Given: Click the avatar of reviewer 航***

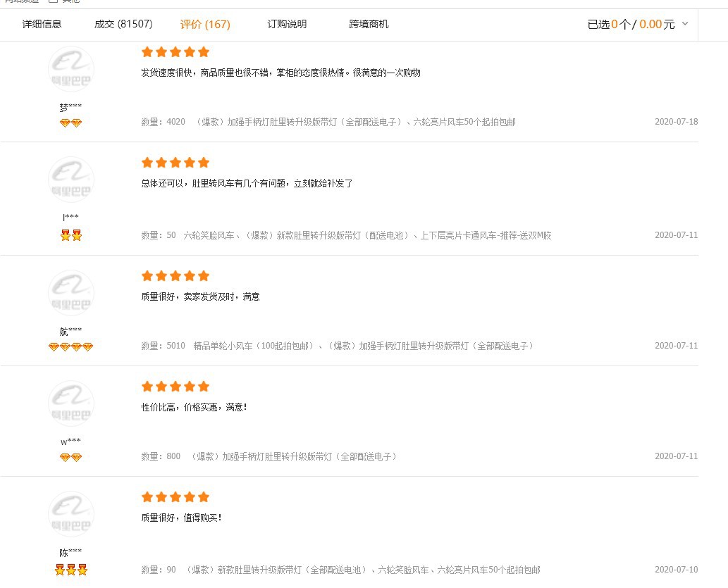Looking at the screenshot, I should tap(70, 294).
